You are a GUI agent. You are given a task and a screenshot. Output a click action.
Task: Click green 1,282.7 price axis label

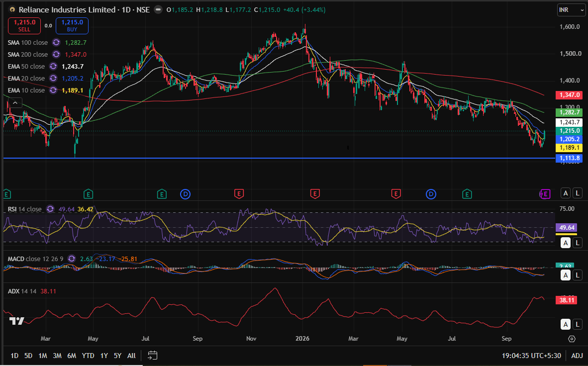click(569, 112)
